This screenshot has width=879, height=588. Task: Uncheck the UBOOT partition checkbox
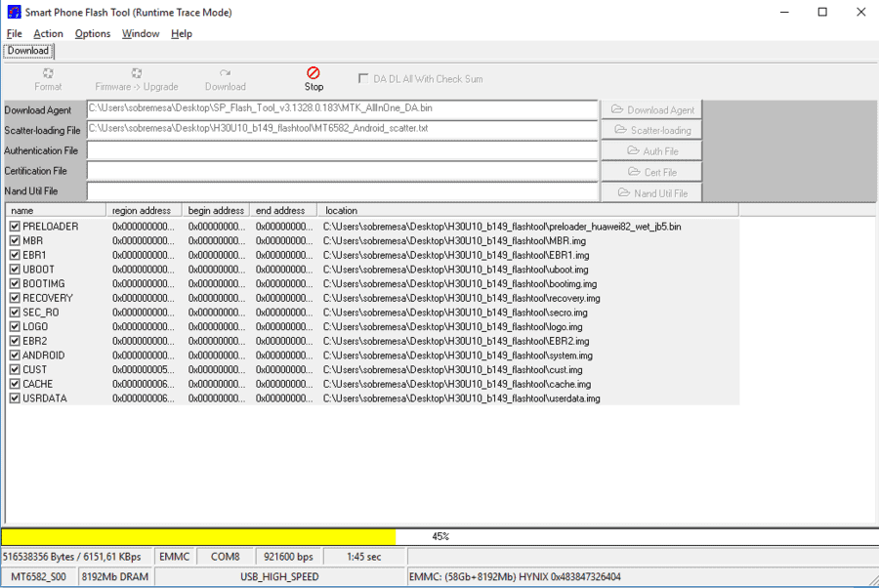point(15,270)
